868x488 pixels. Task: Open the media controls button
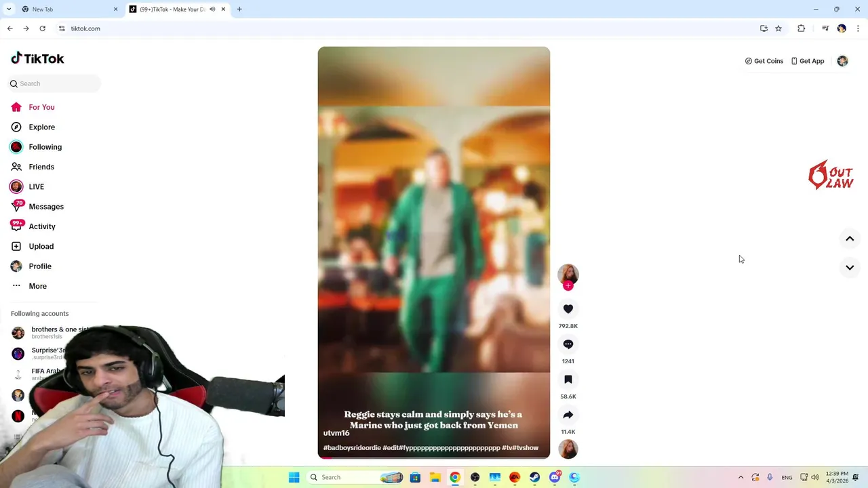[x=825, y=28]
